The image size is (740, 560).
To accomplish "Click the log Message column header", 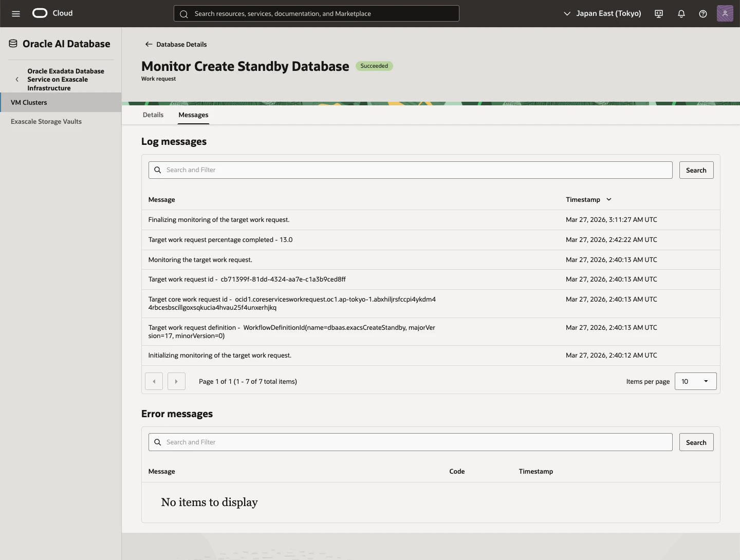I will pos(162,199).
